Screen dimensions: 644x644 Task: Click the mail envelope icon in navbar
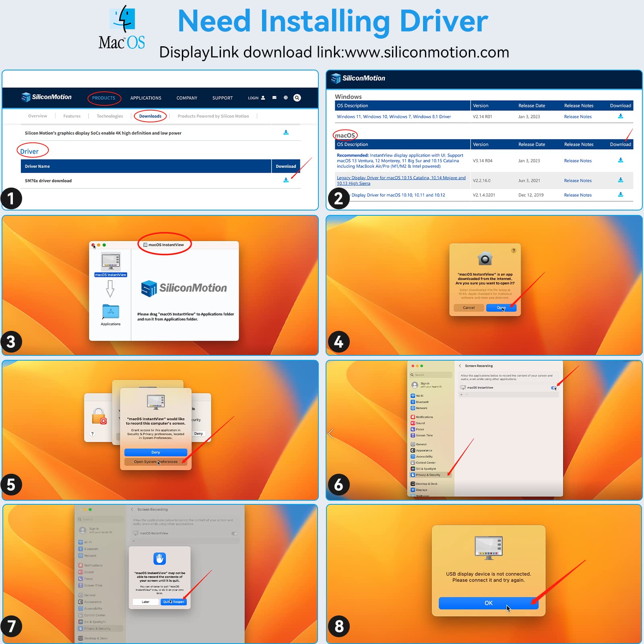(x=274, y=98)
